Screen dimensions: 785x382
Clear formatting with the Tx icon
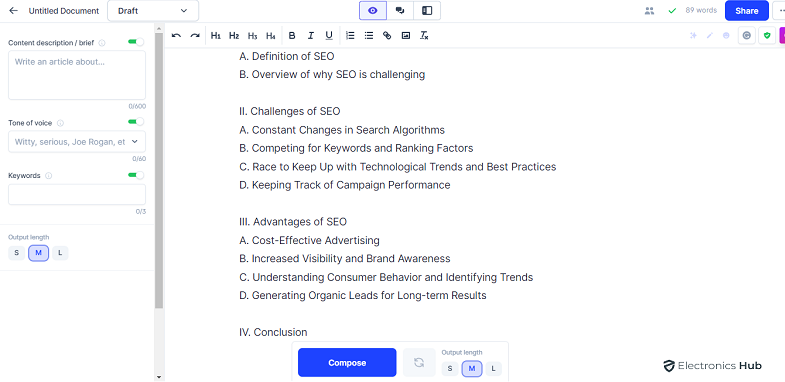pos(424,36)
